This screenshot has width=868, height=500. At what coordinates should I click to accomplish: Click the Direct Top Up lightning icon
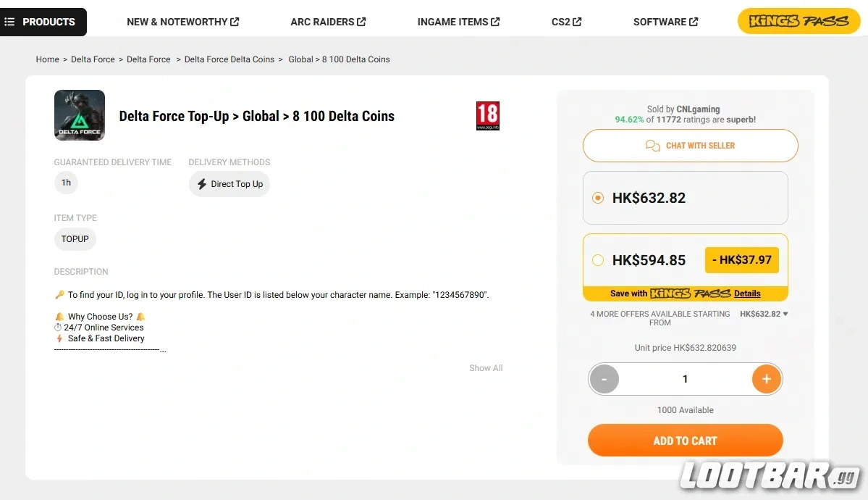click(201, 184)
